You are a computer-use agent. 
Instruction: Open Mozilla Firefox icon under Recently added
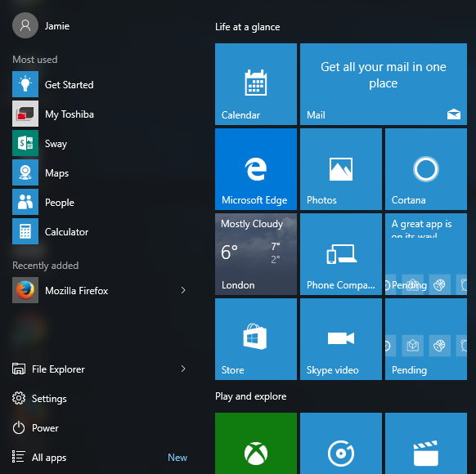[25, 290]
